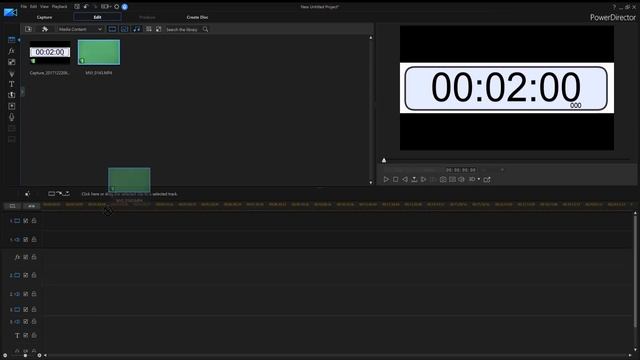Screen dimensions: 640x360
Task: Open the View menu
Action: point(44,7)
